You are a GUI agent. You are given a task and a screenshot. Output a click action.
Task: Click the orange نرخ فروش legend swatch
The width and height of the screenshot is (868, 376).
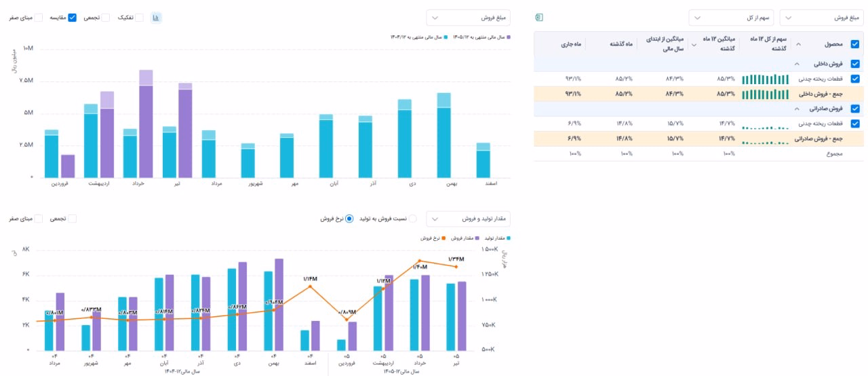click(443, 238)
